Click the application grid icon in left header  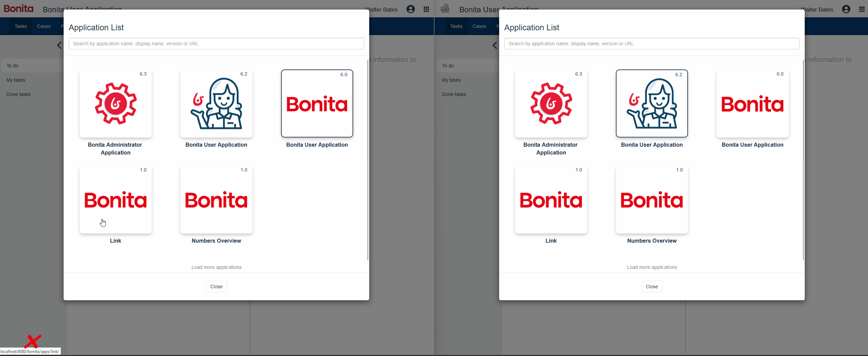pyautogui.click(x=426, y=9)
